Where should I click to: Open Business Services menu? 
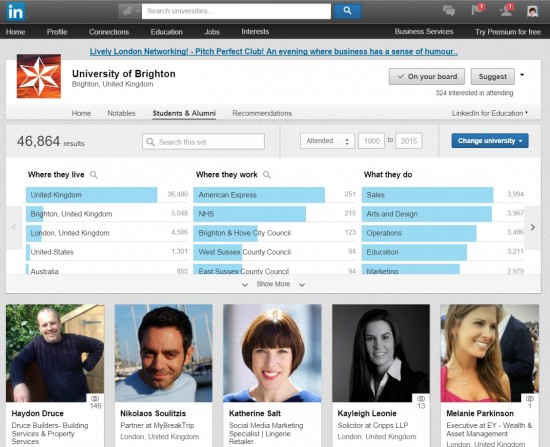424,32
